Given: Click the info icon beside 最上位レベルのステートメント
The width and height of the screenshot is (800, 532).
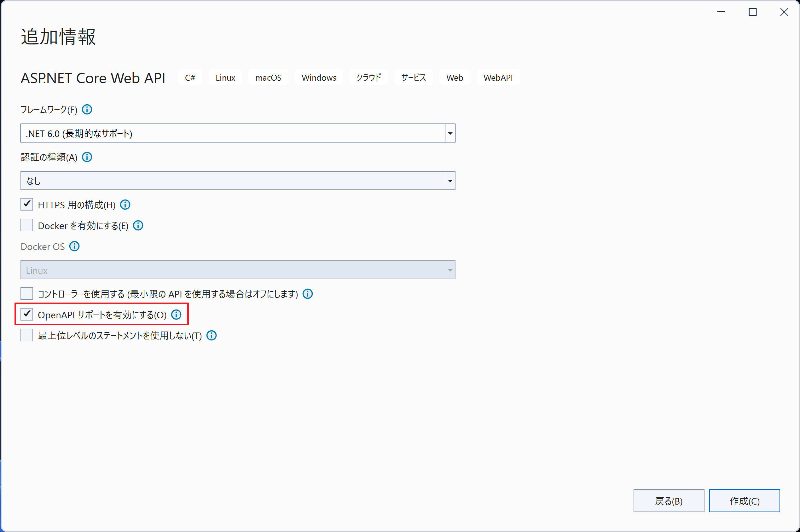Looking at the screenshot, I should pyautogui.click(x=212, y=336).
